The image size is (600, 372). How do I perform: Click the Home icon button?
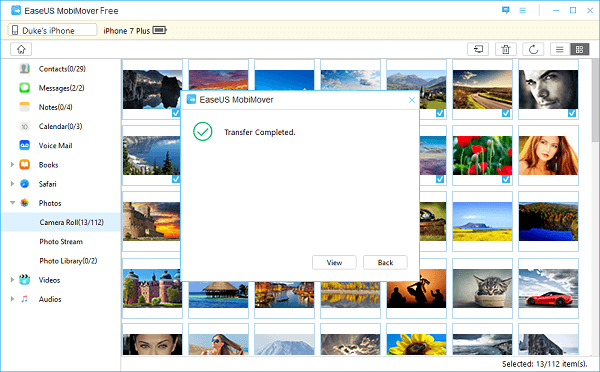[21, 49]
